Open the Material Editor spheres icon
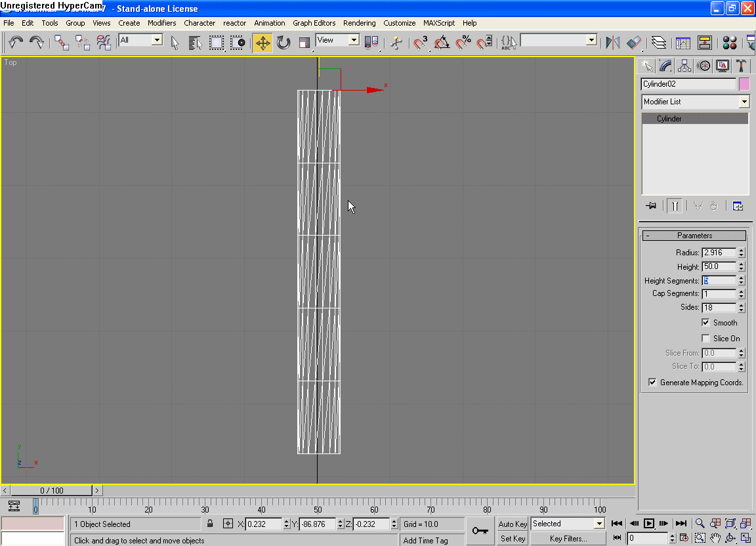The image size is (756, 546). coord(729,43)
